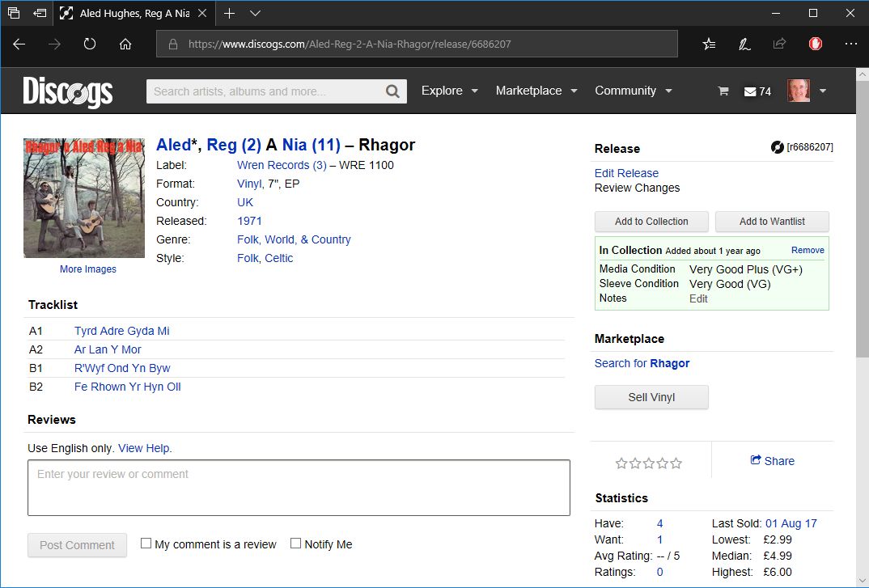
Task: Open the profile avatar dropdown arrow
Action: click(x=823, y=91)
